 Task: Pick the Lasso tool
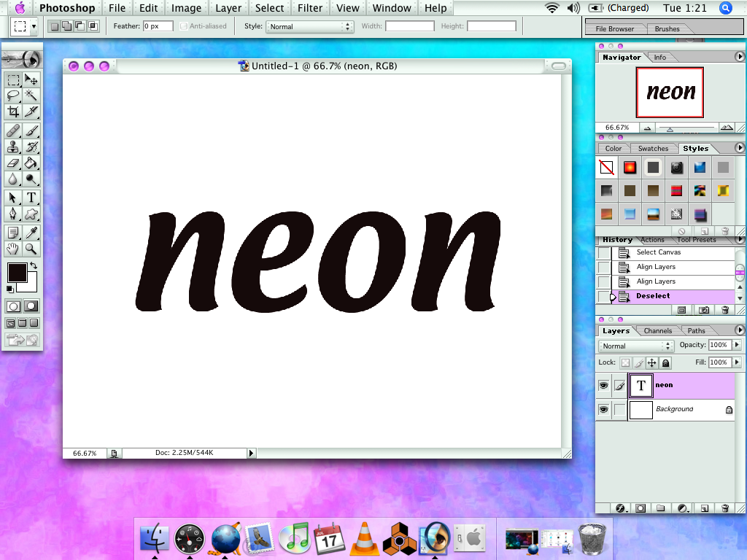click(x=13, y=96)
